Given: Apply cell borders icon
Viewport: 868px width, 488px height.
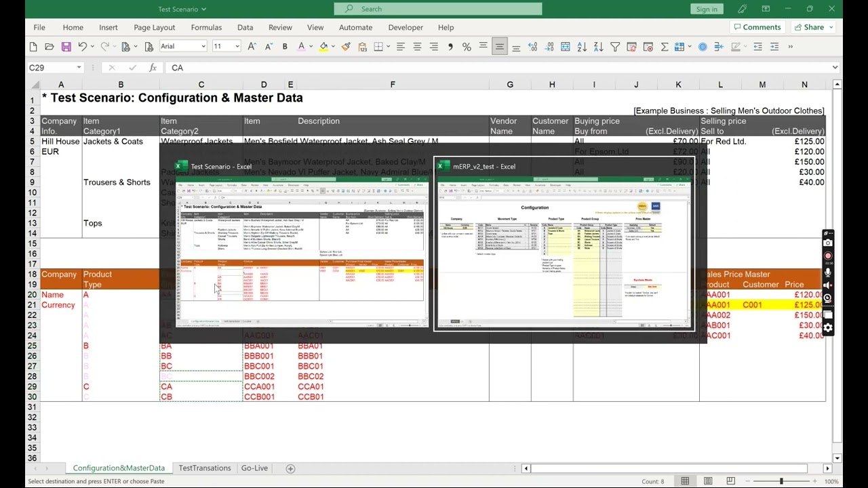Looking at the screenshot, I should pyautogui.click(x=378, y=47).
